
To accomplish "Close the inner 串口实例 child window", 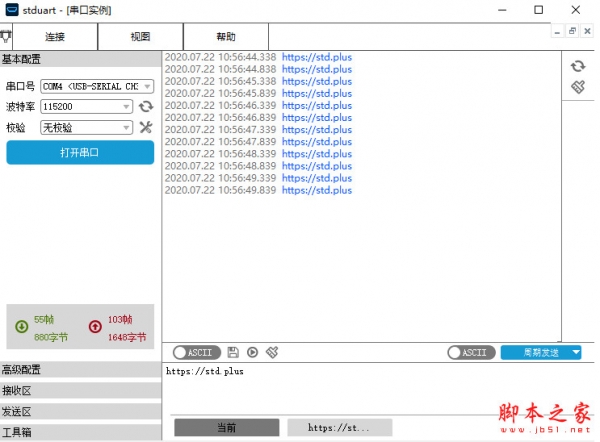I will [x=587, y=31].
